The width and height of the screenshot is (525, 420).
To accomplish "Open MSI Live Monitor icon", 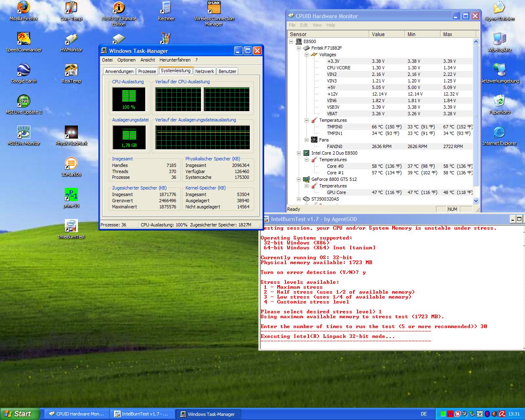I will point(23,136).
